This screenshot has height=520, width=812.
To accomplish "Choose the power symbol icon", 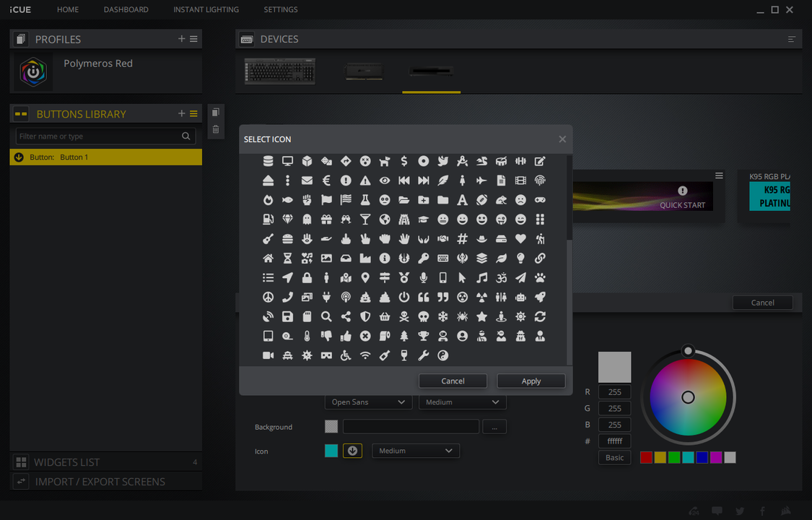I will (x=404, y=297).
